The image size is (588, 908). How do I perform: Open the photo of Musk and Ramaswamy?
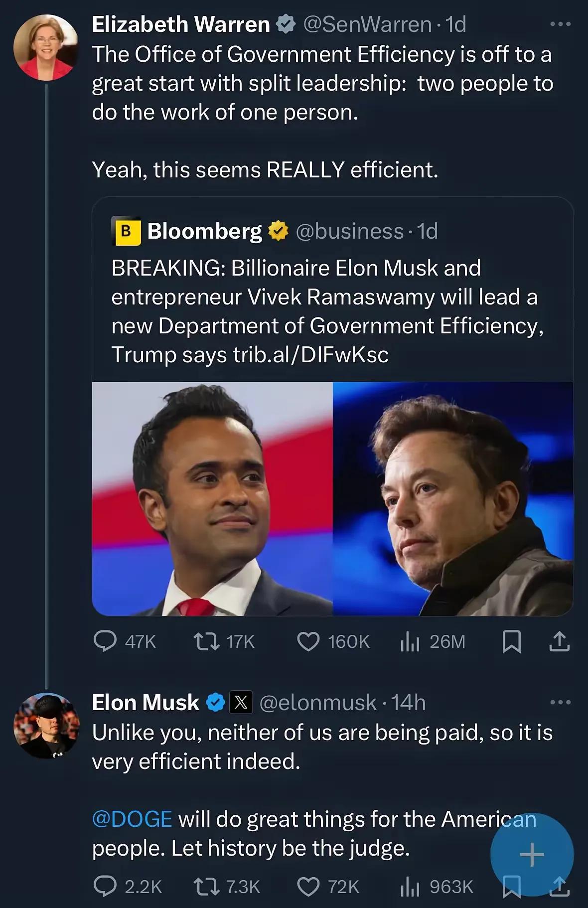332,499
